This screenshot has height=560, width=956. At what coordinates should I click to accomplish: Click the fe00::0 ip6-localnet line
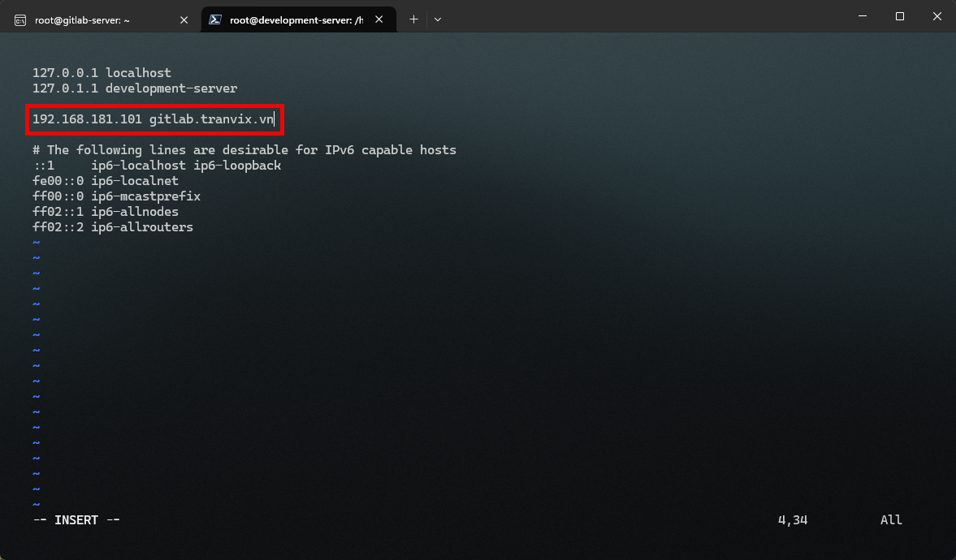pyautogui.click(x=105, y=181)
